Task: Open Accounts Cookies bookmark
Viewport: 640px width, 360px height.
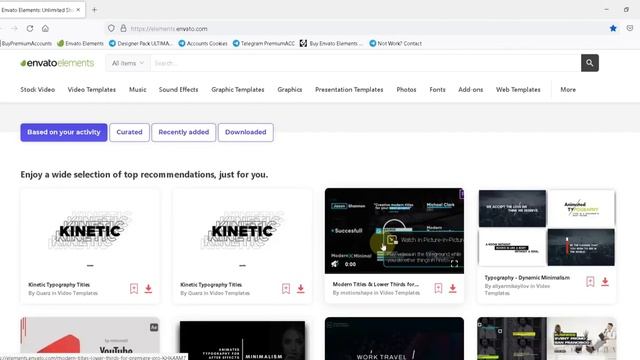Action: 203,43
